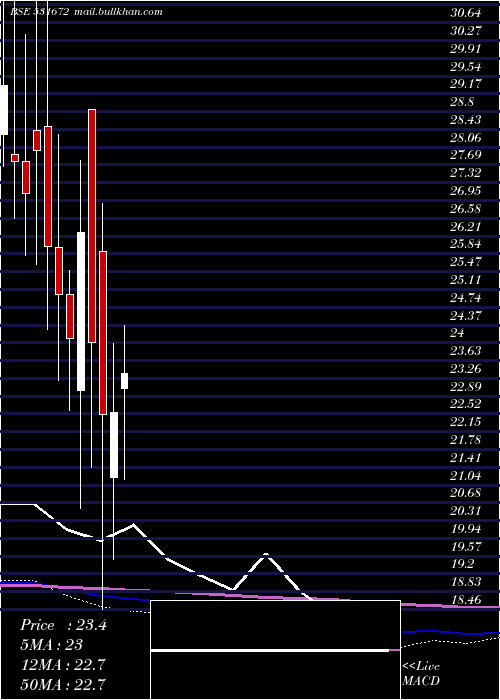This screenshot has height=700, width=500.
Task: Click the 20.68 price axis label
Action: (466, 492)
